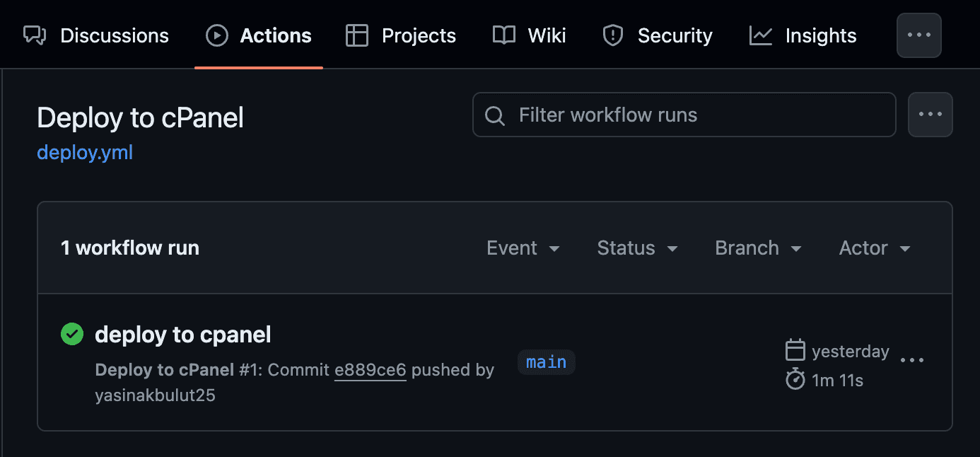Open the Status filter dropdown

click(637, 248)
